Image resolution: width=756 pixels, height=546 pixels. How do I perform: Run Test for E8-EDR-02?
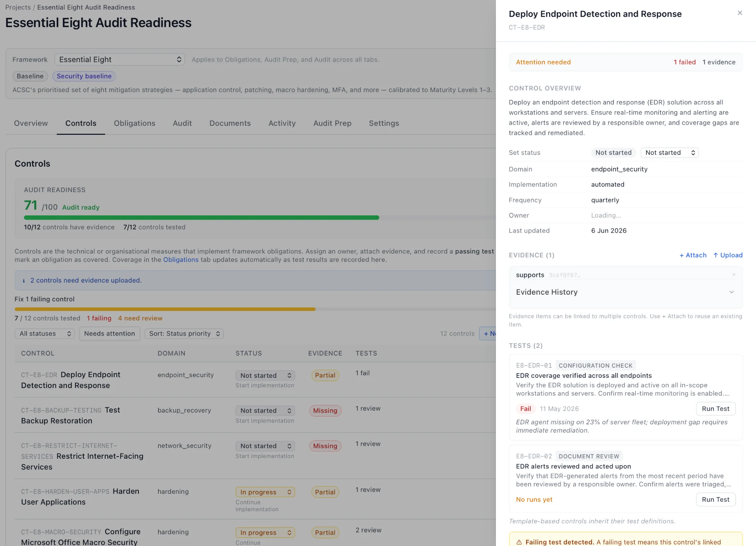click(x=716, y=499)
